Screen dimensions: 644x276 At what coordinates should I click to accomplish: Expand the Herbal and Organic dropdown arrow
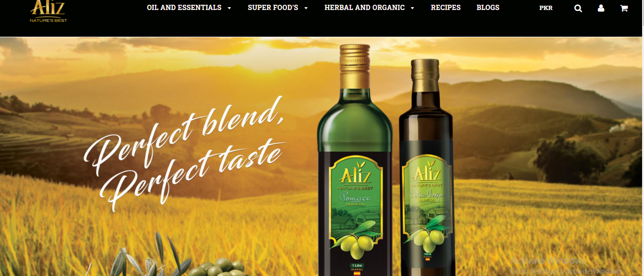(412, 8)
